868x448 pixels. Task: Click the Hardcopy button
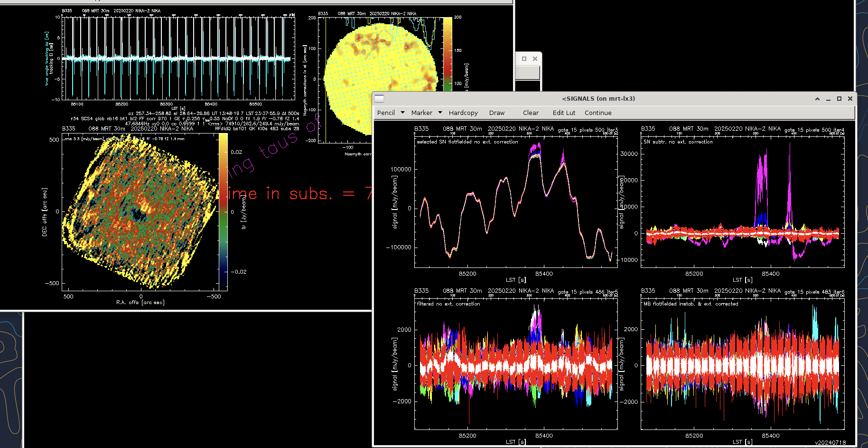pyautogui.click(x=463, y=113)
